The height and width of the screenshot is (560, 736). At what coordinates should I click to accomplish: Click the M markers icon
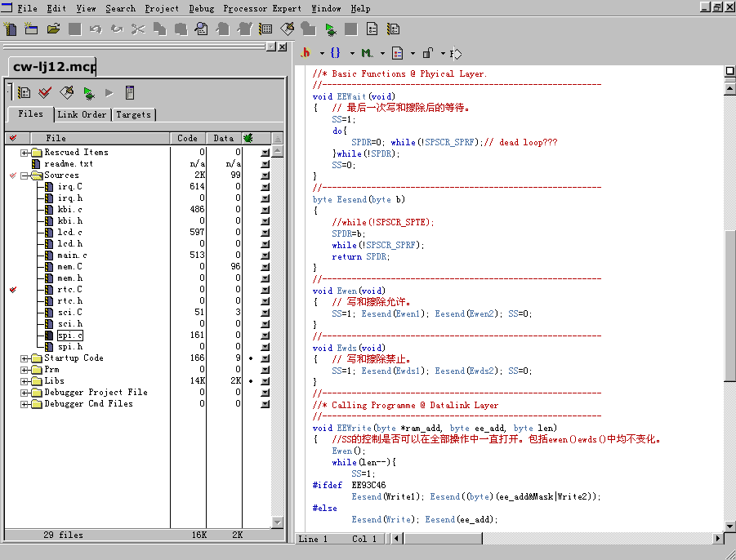point(367,53)
